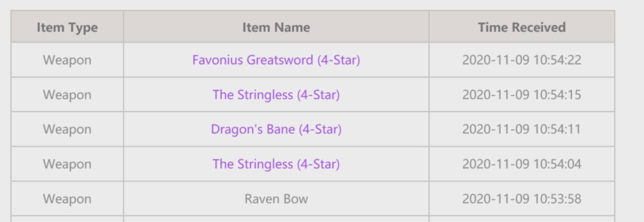Click the timestamp 2020-11-09 10:53:58

(522, 199)
